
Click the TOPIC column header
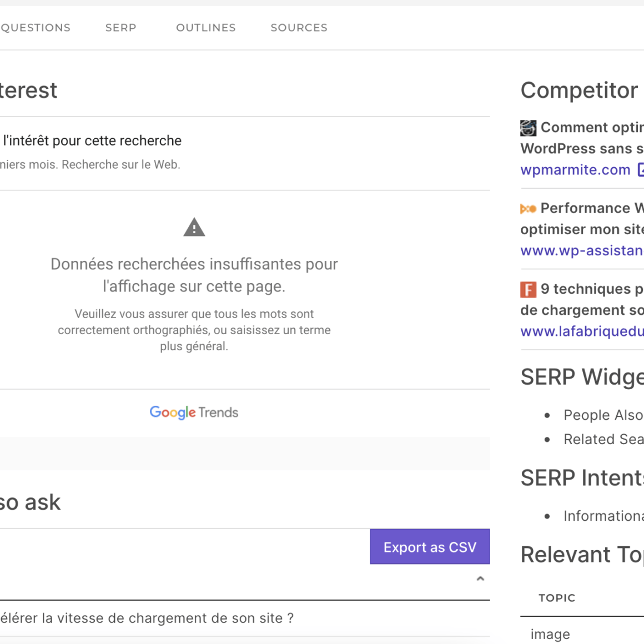(x=557, y=598)
